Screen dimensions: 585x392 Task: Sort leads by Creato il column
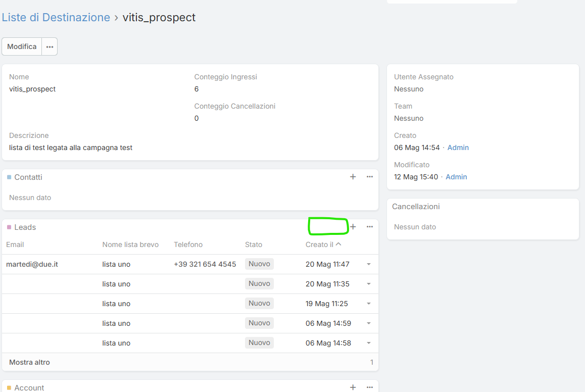[x=319, y=244]
